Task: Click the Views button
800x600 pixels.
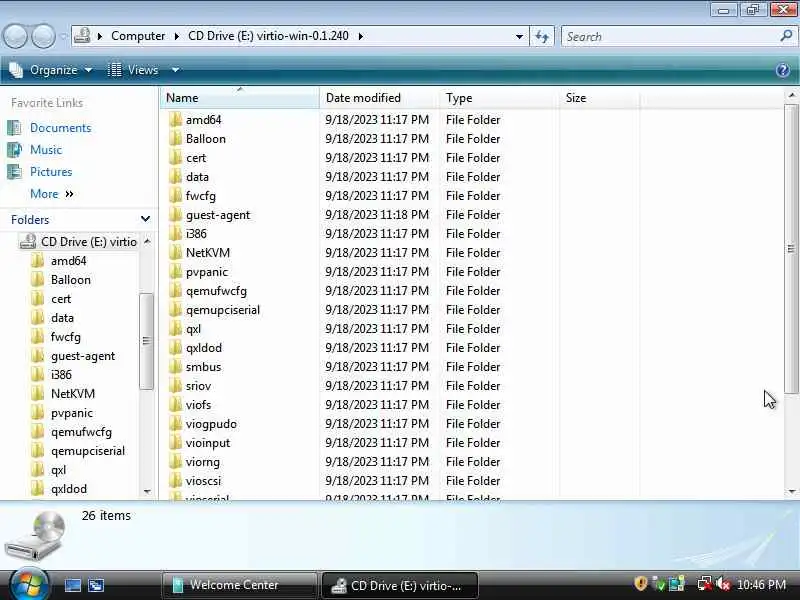Action: (133, 70)
